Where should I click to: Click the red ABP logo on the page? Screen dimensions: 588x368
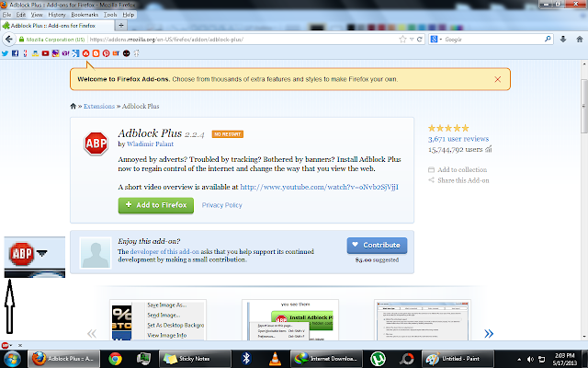96,144
